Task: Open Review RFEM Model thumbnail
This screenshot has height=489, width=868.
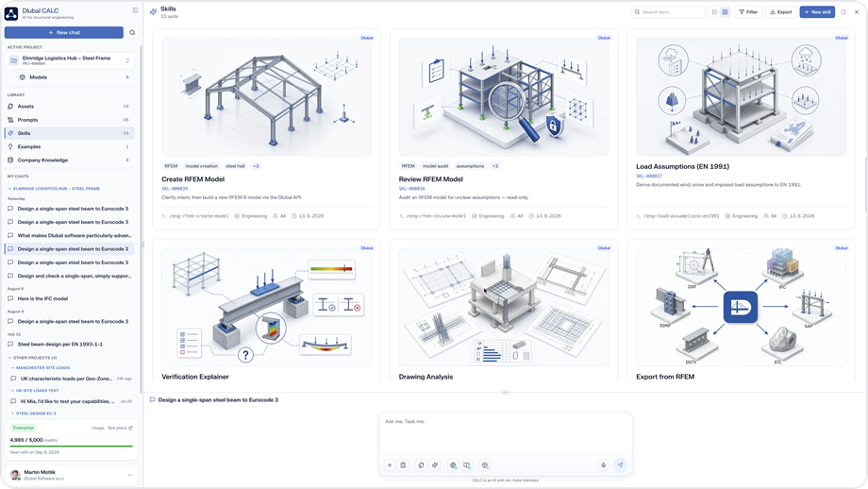Action: tap(504, 97)
